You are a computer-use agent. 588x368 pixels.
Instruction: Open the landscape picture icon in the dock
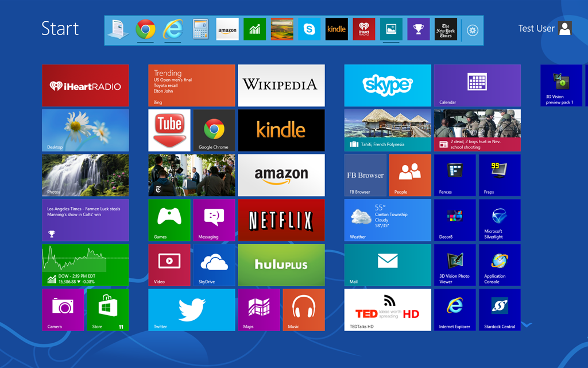coord(282,29)
